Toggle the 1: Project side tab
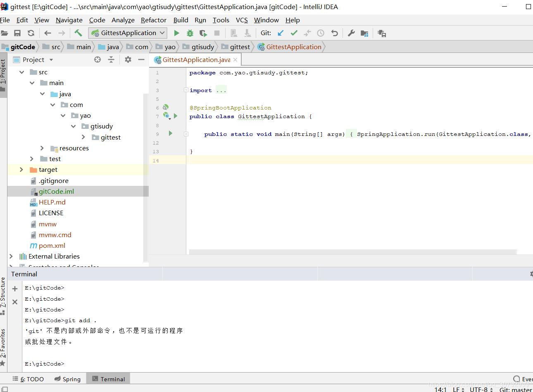 tap(3, 75)
